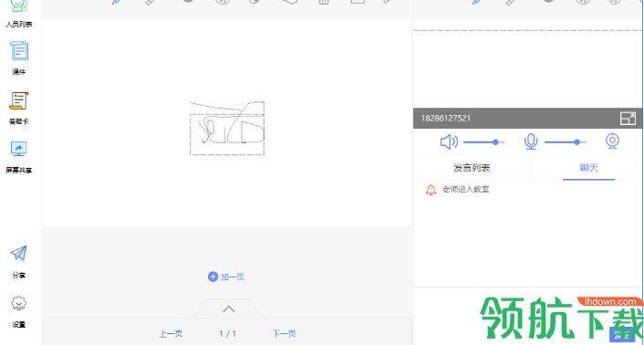Expand the page thumbnail drawer chevron
The image size is (644, 345).
(x=229, y=308)
